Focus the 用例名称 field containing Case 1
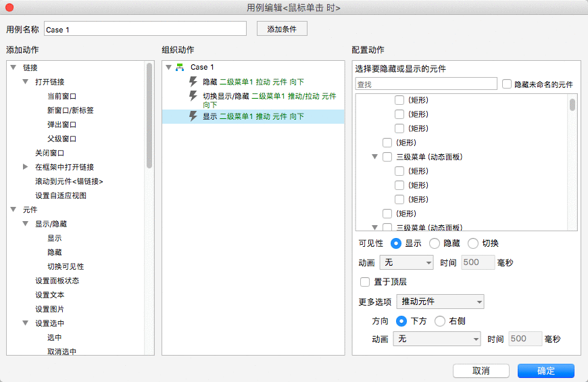Screen dimensions: 588x382 145,29
